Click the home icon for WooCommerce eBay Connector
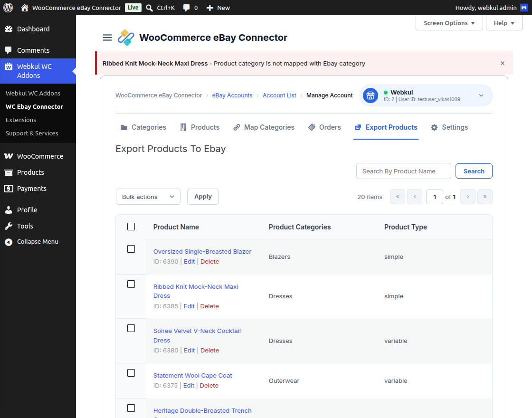This screenshot has height=418, width=532. click(24, 8)
